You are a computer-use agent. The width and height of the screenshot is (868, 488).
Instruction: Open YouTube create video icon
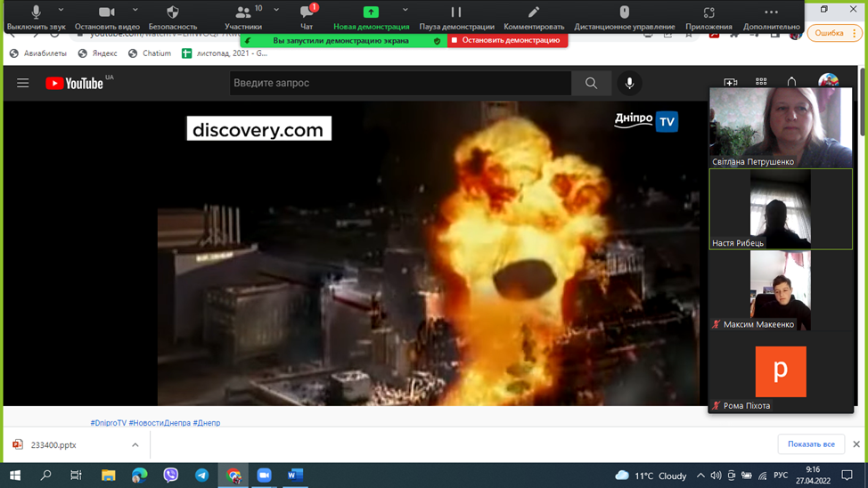pos(730,83)
